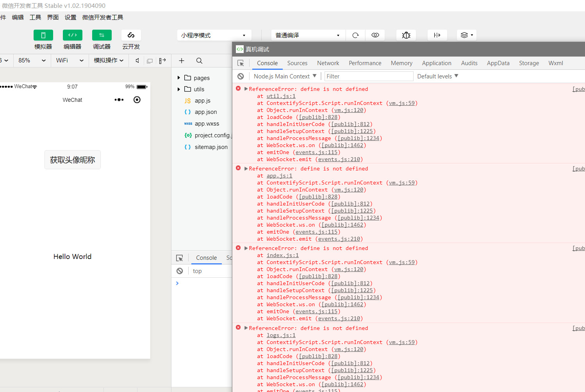Click the mini program close circle icon
This screenshot has height=392, width=585.
137,100
